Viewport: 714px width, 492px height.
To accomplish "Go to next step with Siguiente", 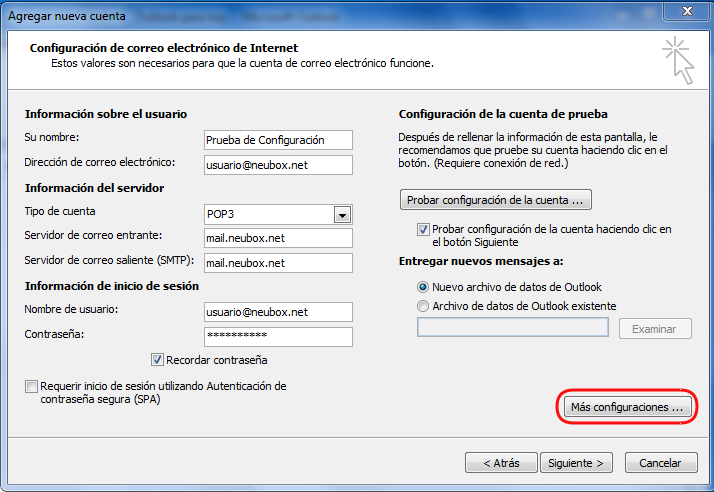I will (576, 463).
